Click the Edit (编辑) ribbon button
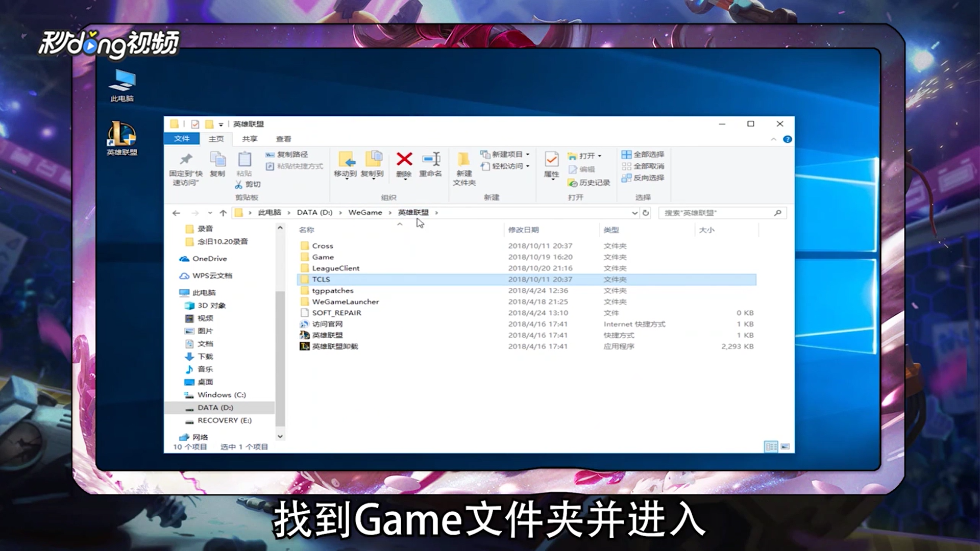The image size is (980, 551). (x=581, y=169)
